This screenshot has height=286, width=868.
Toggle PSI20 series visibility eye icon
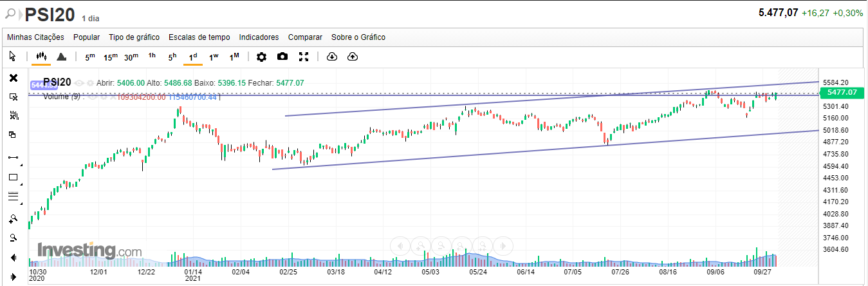[79, 83]
